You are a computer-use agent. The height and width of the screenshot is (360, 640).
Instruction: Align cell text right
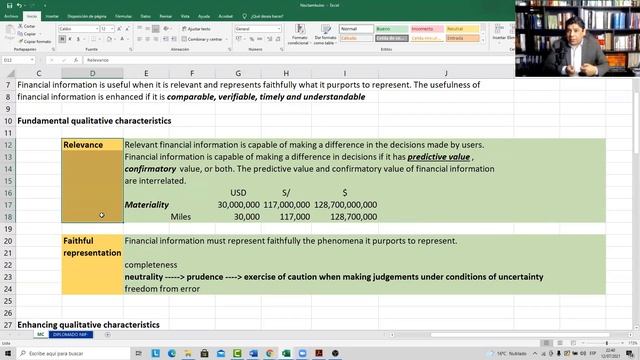156,39
